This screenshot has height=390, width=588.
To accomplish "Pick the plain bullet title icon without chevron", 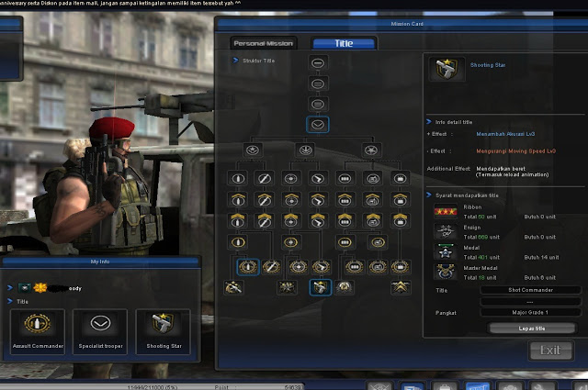I will 238,178.
